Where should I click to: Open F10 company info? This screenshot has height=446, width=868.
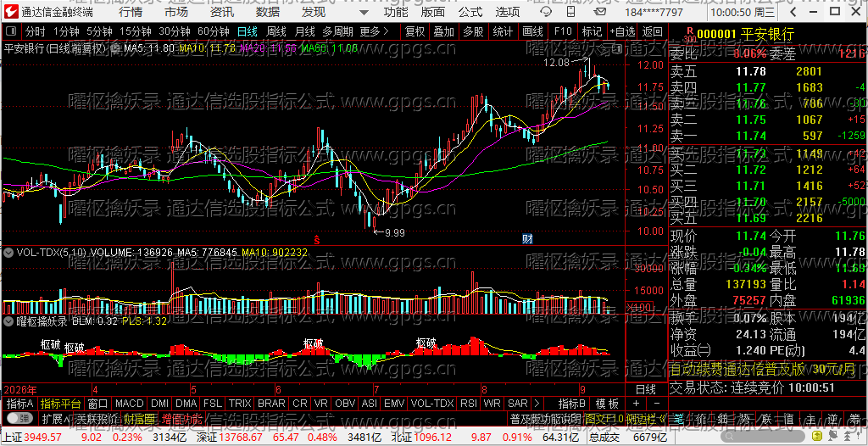point(563,31)
